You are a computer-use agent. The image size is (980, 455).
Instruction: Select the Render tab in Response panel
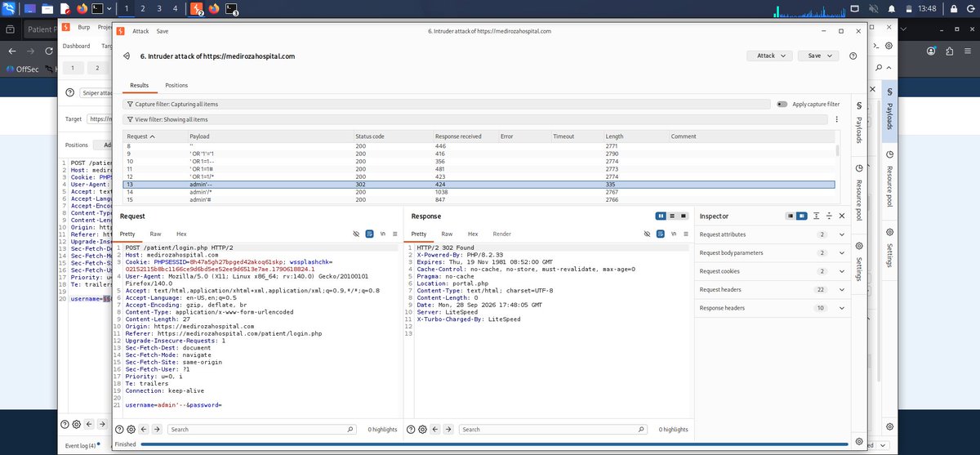pos(502,234)
